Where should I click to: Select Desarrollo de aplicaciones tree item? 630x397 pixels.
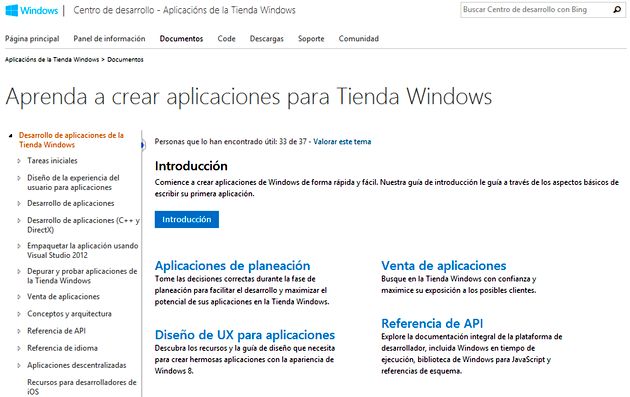click(x=71, y=203)
